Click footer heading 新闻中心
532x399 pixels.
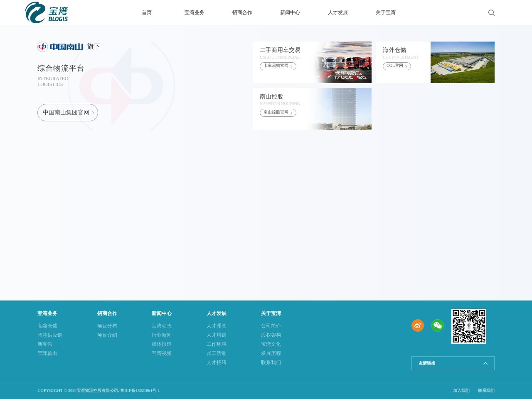click(x=162, y=313)
